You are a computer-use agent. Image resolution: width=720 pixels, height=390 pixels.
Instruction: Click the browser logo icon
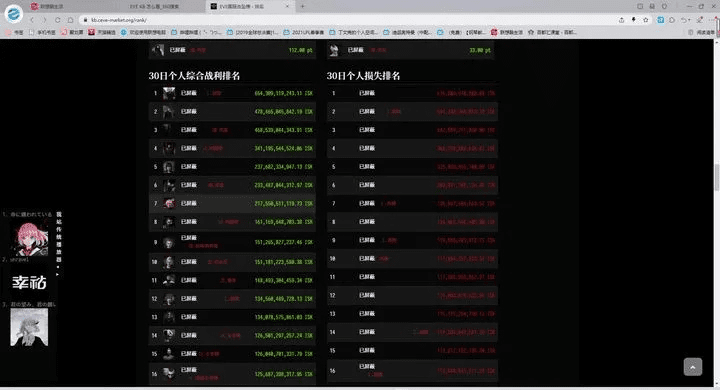pos(14,14)
